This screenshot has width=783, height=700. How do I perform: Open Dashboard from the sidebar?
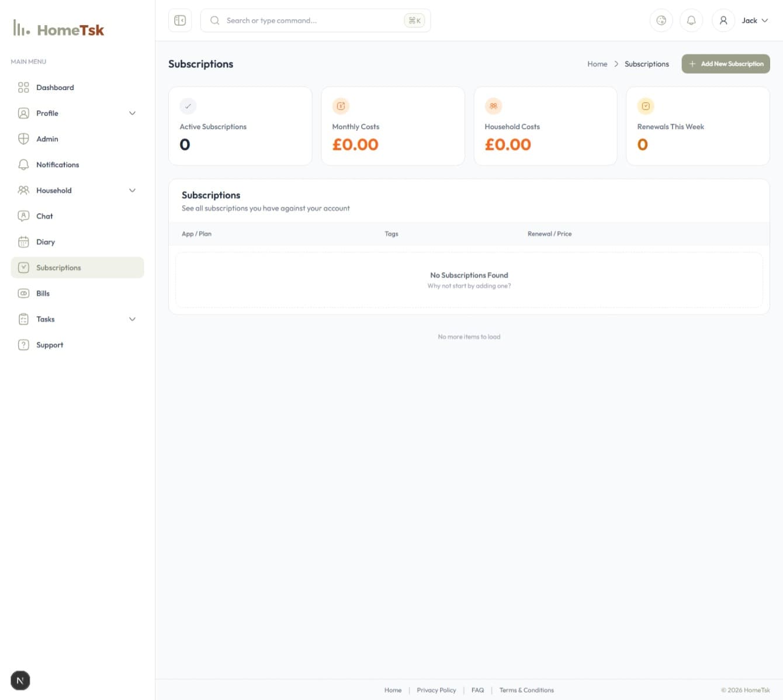tap(55, 88)
